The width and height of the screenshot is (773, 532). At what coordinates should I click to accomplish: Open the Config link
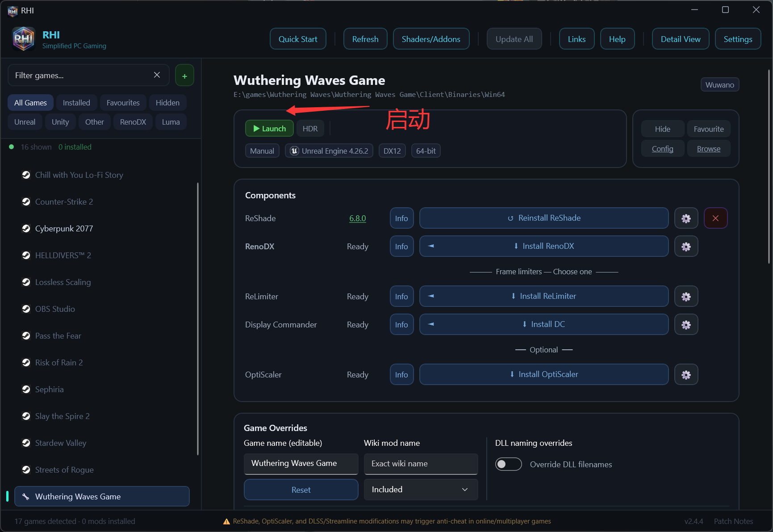coord(663,149)
